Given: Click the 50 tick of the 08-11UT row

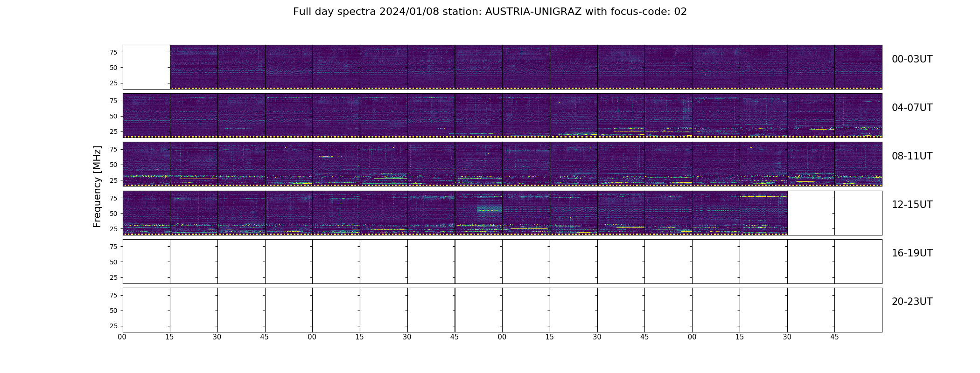Looking at the screenshot, I should pos(113,165).
